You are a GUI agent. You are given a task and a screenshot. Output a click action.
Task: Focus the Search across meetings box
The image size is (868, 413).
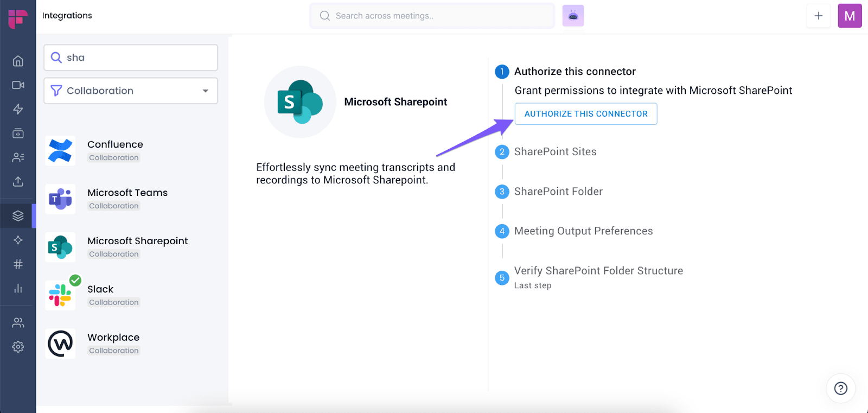click(432, 16)
